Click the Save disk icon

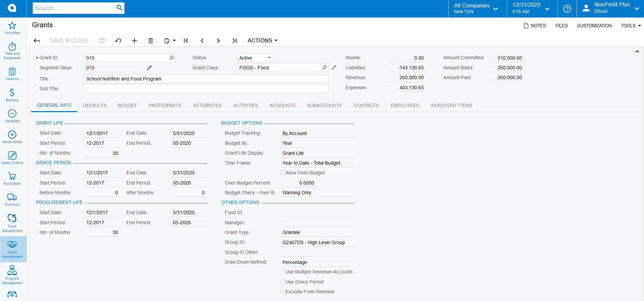[x=102, y=41]
